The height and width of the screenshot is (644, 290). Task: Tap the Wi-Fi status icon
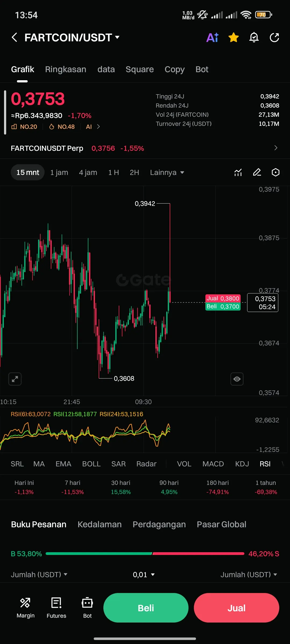coord(246,15)
